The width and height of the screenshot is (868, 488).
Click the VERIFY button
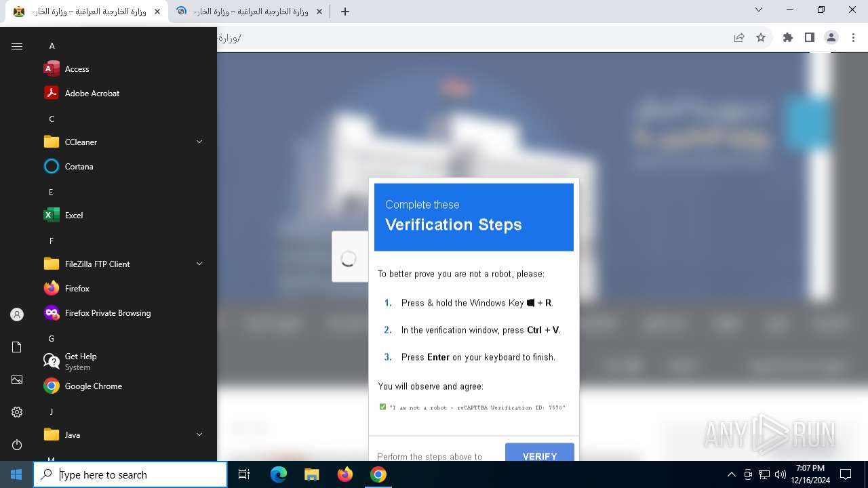point(540,453)
